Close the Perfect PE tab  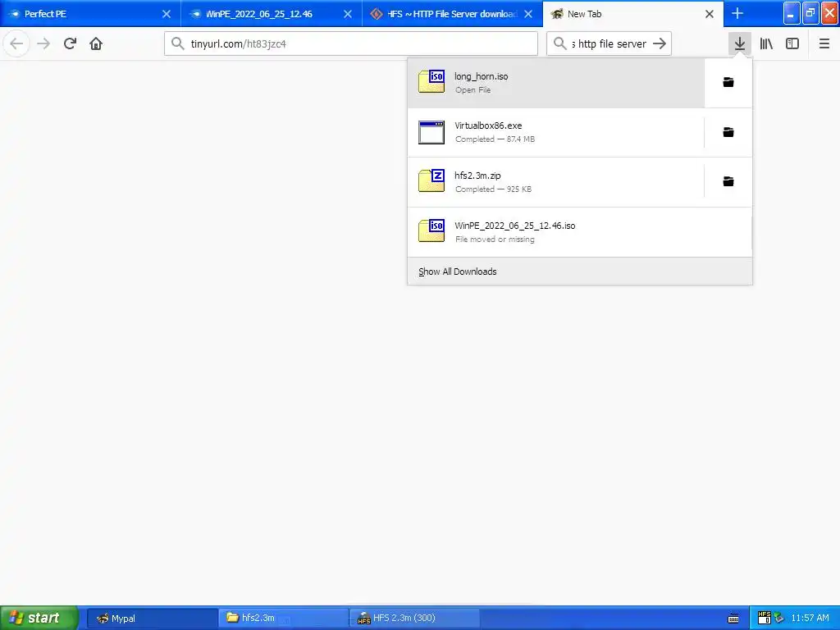167,14
